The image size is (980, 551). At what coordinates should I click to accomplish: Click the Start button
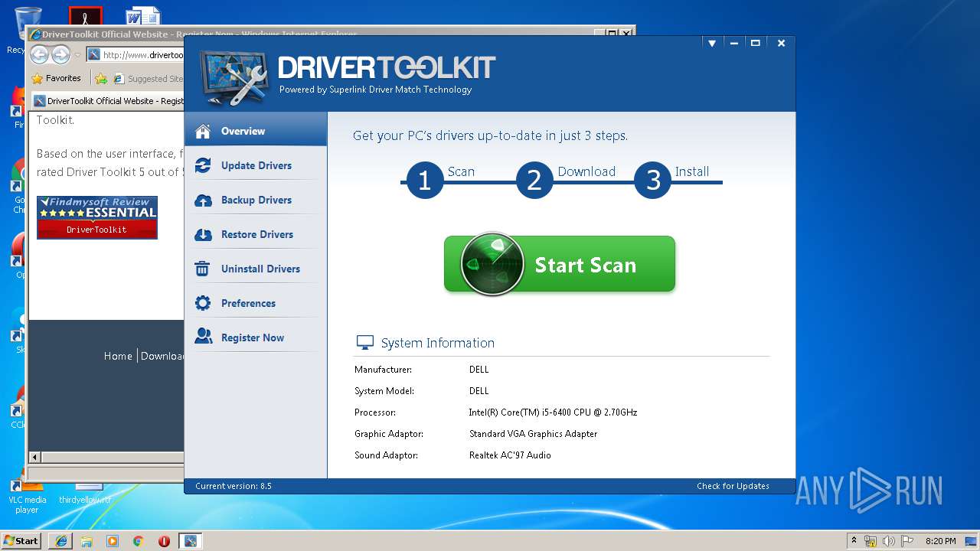pyautogui.click(x=21, y=540)
